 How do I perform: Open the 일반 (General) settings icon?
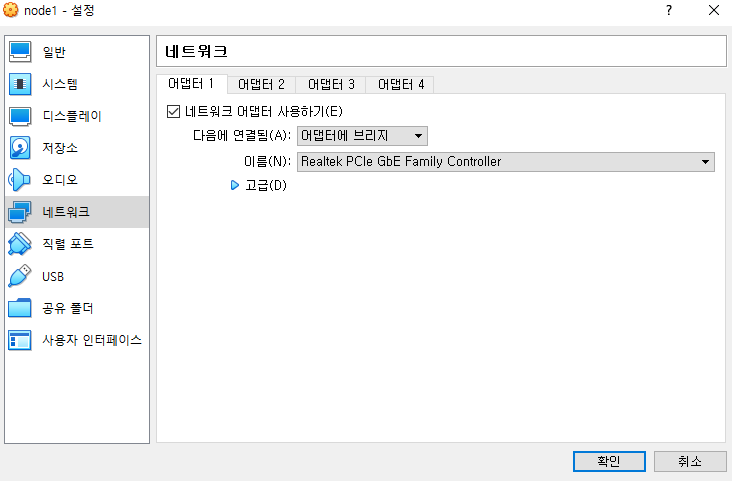coord(21,52)
